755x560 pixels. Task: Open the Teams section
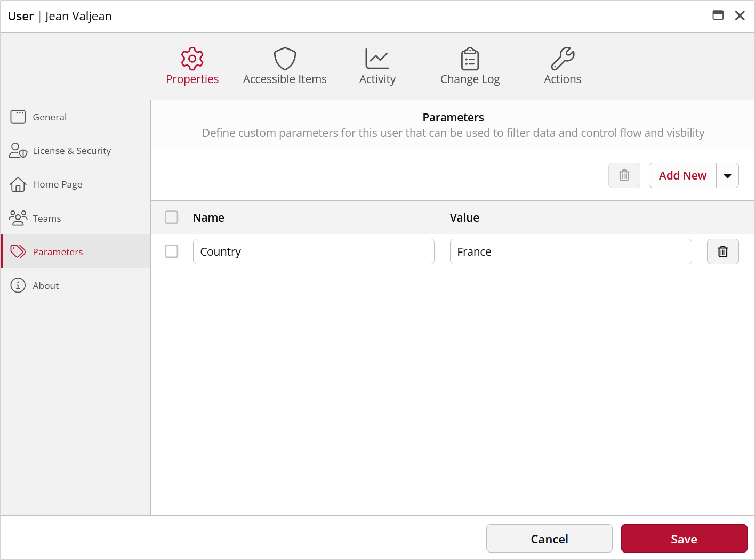(76, 218)
